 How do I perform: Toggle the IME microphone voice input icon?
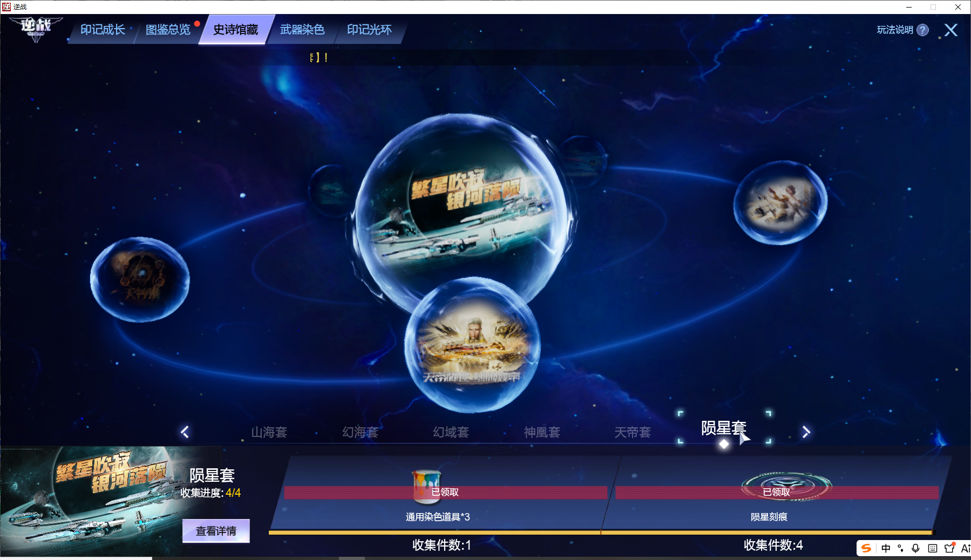click(x=915, y=548)
